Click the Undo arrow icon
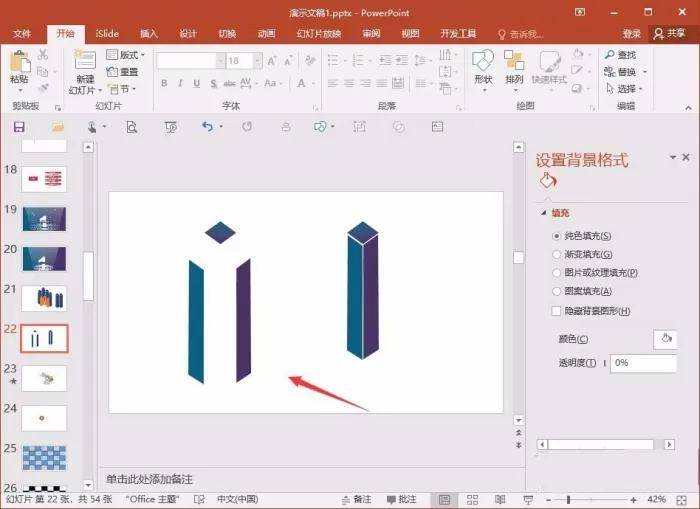The image size is (700, 509). coord(208,127)
